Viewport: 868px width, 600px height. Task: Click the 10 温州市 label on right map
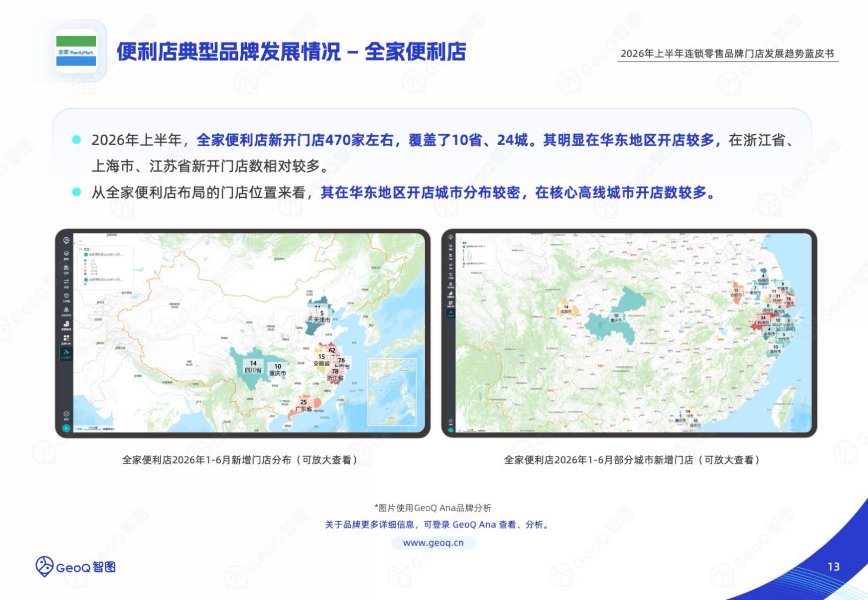[x=775, y=349]
